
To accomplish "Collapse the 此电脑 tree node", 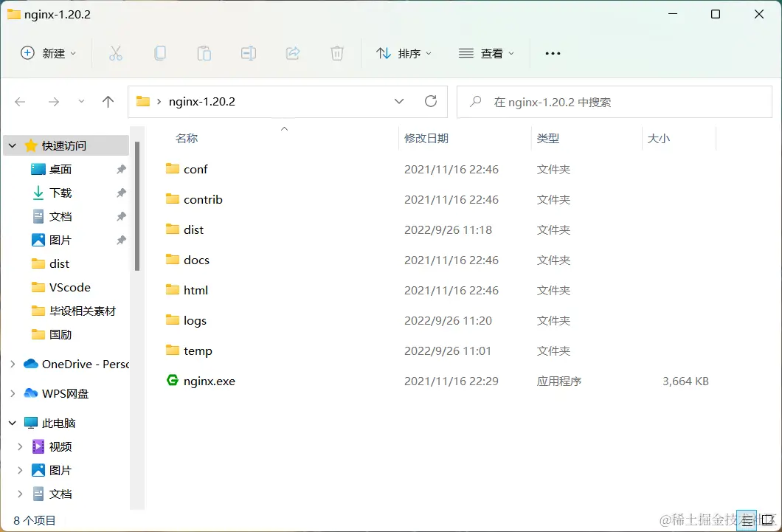I will 13,423.
